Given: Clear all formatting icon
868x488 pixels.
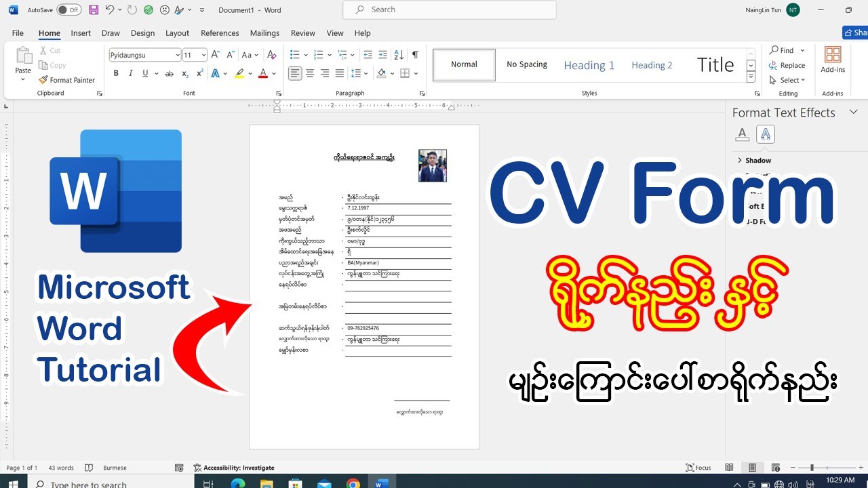Looking at the screenshot, I should [x=272, y=55].
